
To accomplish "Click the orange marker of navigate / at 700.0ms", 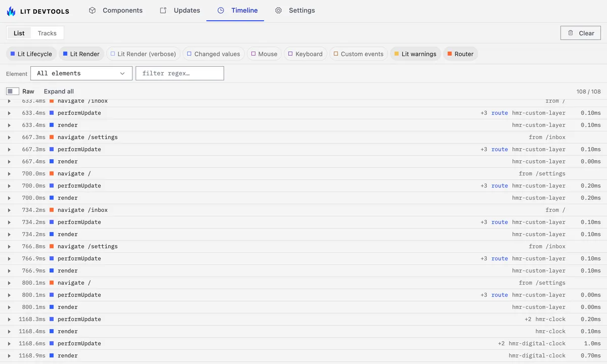I will tap(52, 173).
